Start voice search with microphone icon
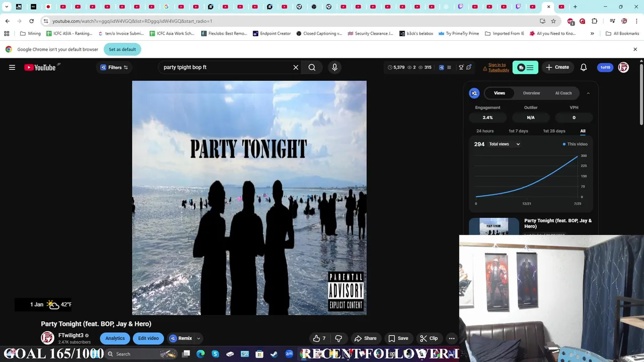The width and height of the screenshot is (644, 362). click(335, 67)
